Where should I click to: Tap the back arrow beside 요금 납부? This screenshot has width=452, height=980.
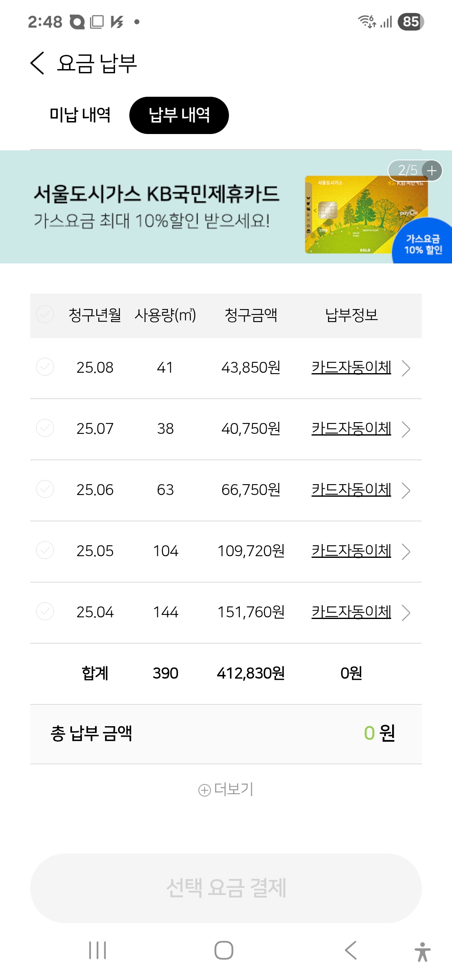[x=38, y=63]
